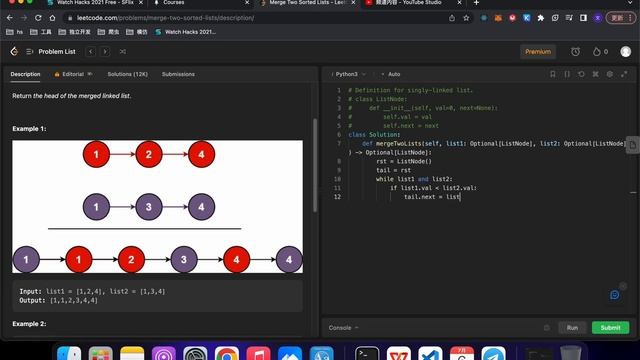This screenshot has width=640, height=360.
Task: Reload the page with refresh icon
Action: [x=38, y=18]
